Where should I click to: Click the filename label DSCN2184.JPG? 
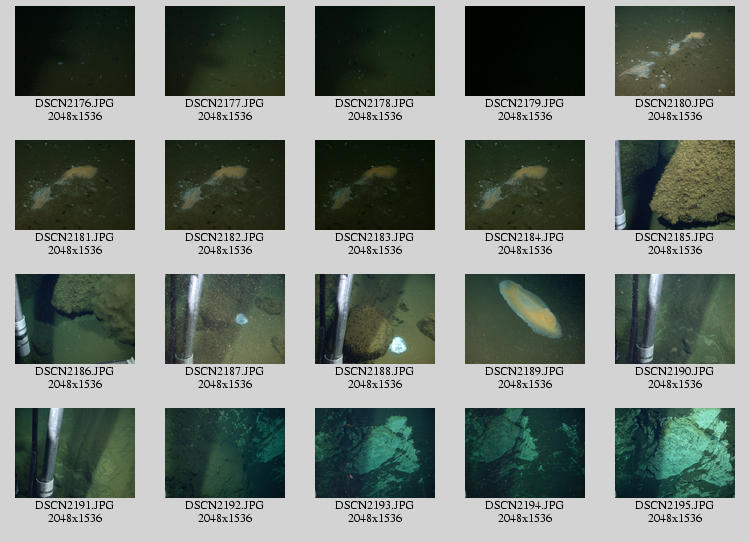tap(525, 237)
